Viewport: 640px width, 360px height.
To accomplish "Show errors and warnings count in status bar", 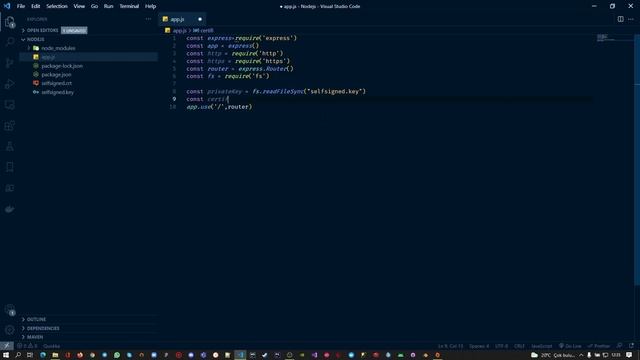I will (27, 346).
